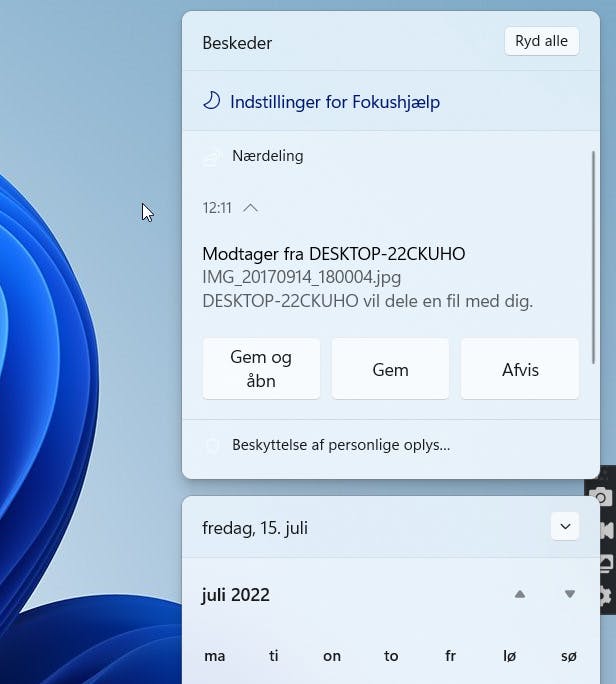Decline the file with Afvis
616x684 pixels.
tap(520, 369)
